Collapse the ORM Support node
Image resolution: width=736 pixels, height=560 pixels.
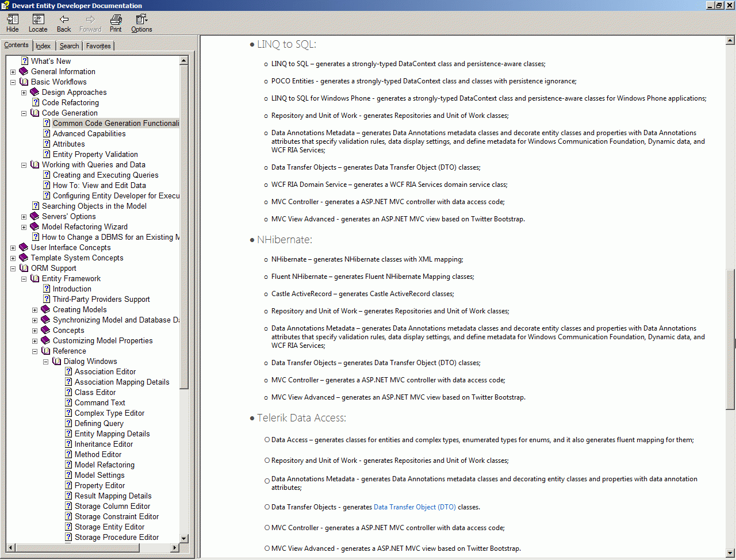(x=13, y=269)
